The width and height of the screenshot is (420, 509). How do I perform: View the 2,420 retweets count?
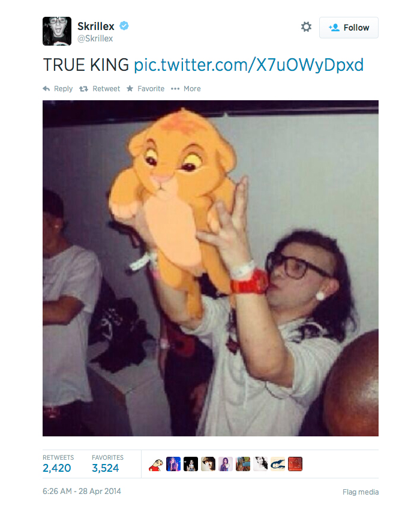[x=57, y=468]
